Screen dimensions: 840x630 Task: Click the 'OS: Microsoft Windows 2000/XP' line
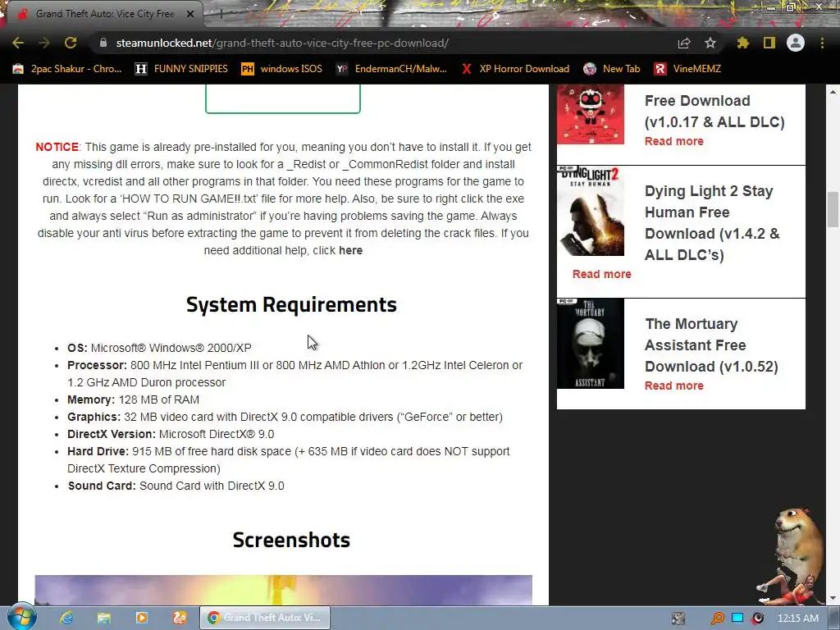pyautogui.click(x=159, y=348)
